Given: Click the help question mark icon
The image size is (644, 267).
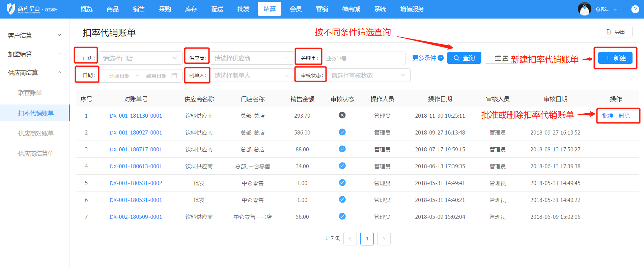Looking at the screenshot, I should click(x=635, y=9).
